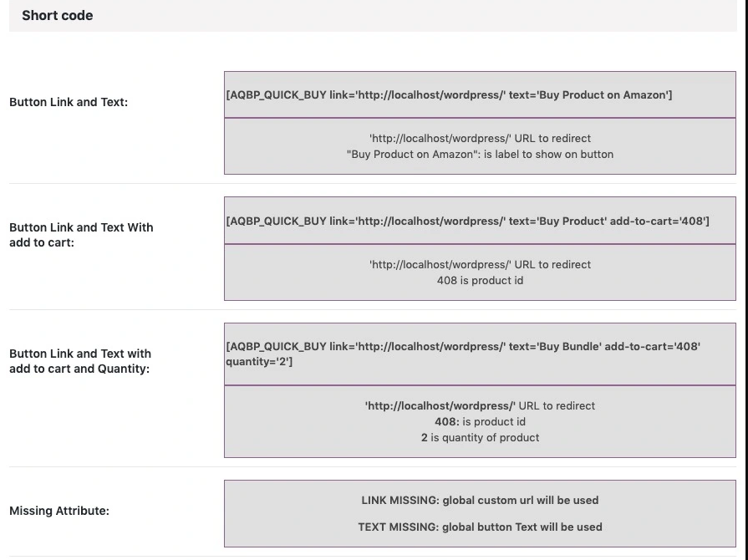Click the TEXT MISSING notice line
The image size is (748, 560).
480,527
